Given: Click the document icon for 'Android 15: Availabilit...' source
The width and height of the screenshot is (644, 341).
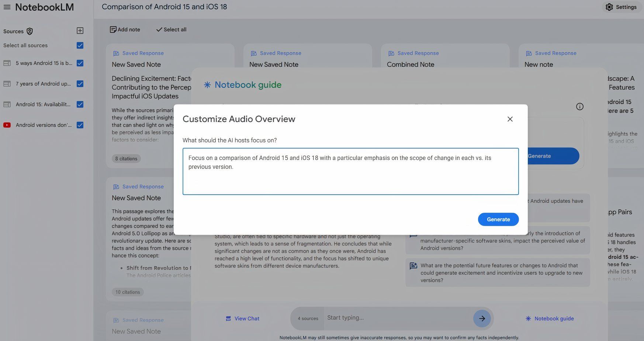Looking at the screenshot, I should [x=7, y=104].
